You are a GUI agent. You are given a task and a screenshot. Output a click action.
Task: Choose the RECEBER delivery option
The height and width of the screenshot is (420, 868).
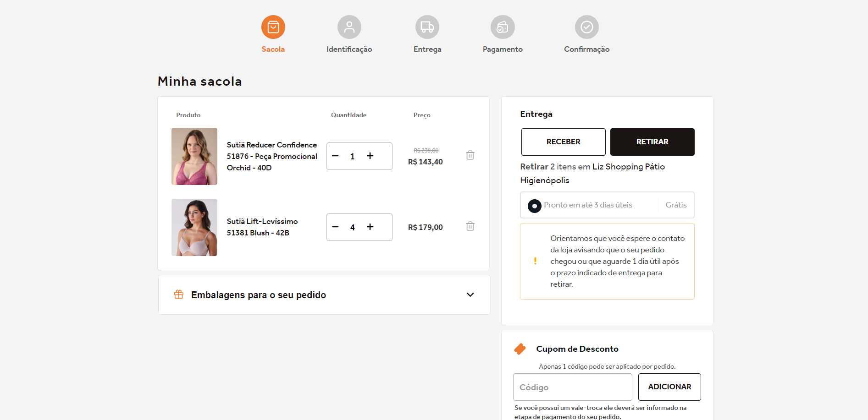tap(563, 142)
